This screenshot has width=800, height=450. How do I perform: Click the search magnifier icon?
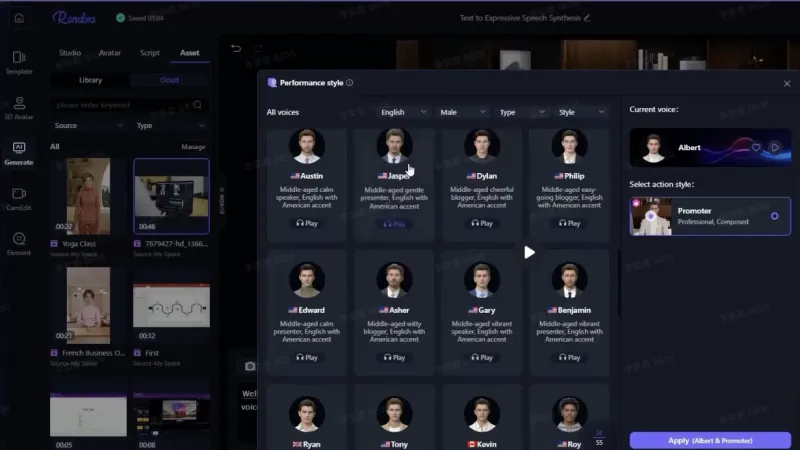(x=197, y=105)
